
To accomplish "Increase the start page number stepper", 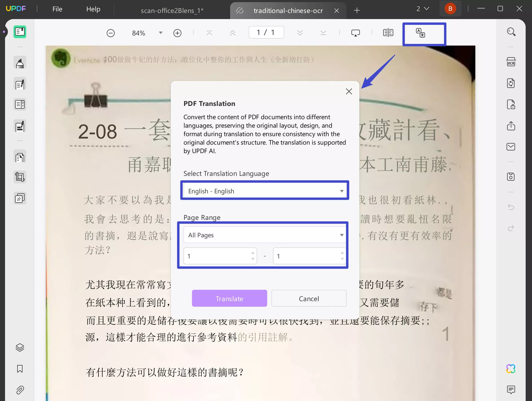I will (253, 253).
